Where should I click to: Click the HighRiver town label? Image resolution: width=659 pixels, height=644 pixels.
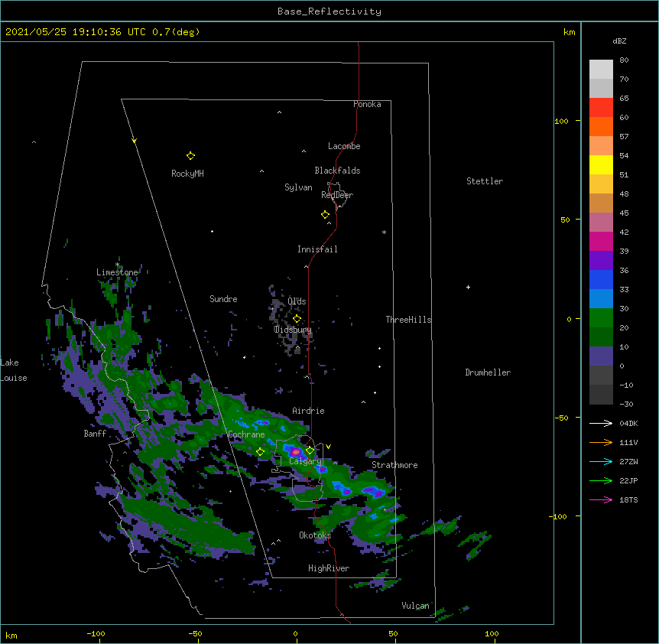(x=329, y=568)
